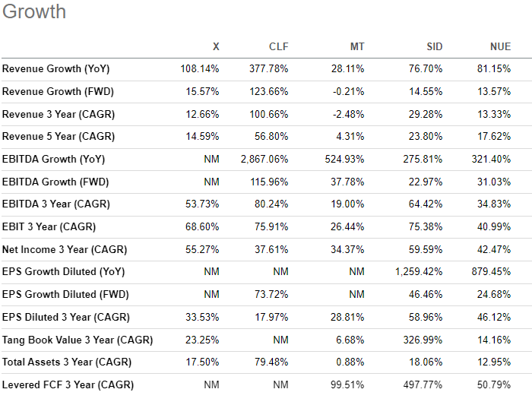532x405 pixels.
Task: Click the Revenue 5 Year (CAGR) label
Action: coord(56,138)
